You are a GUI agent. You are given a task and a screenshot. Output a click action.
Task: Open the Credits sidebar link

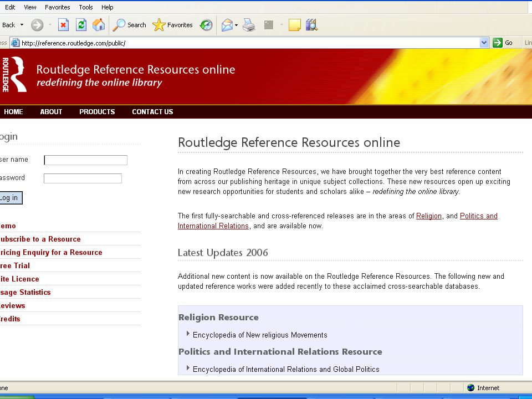tap(10, 319)
